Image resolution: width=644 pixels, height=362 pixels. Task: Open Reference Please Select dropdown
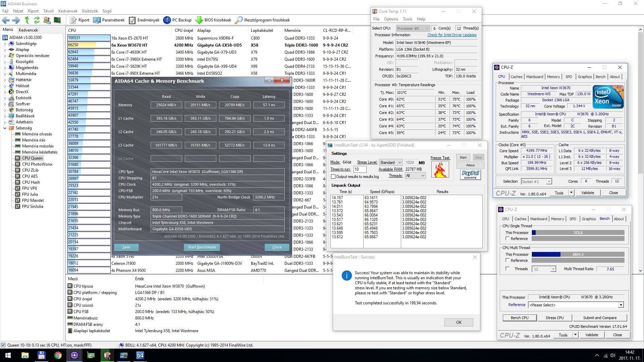coord(576,305)
